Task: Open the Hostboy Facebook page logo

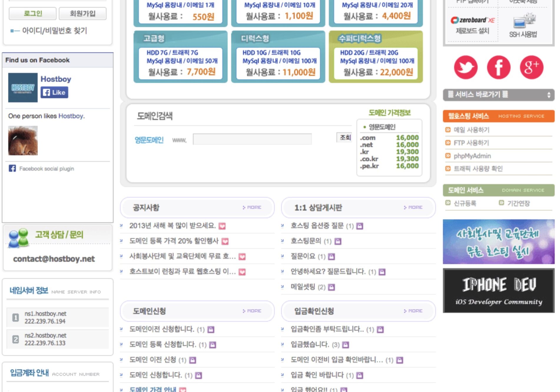Action: click(23, 88)
